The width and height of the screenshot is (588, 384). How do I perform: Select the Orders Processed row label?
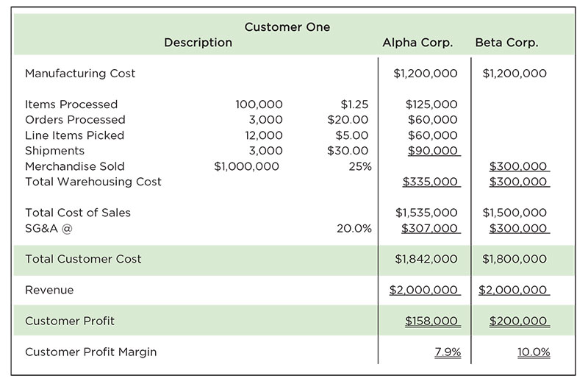click(x=75, y=120)
